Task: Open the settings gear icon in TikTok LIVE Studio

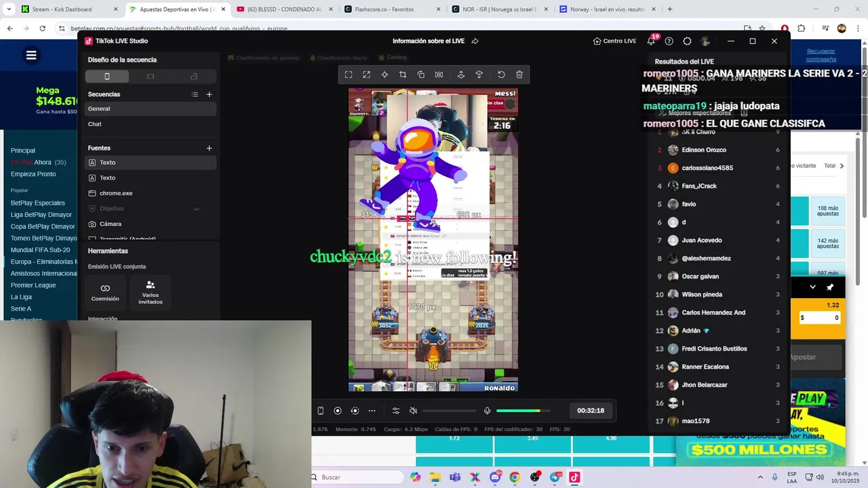Action: click(687, 41)
